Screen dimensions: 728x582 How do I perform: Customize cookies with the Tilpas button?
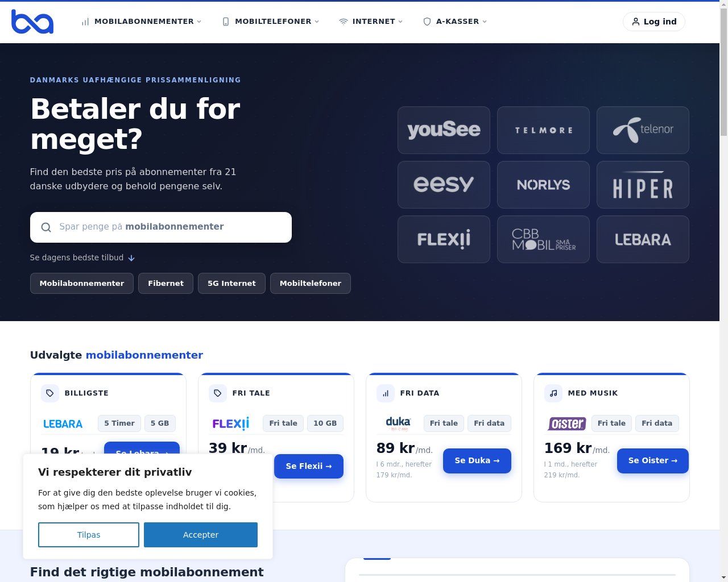click(x=89, y=535)
